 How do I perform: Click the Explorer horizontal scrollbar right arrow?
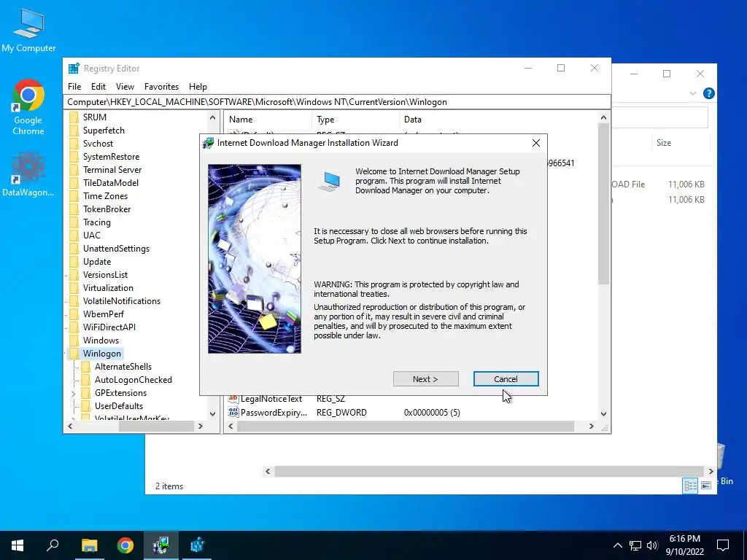pos(711,472)
